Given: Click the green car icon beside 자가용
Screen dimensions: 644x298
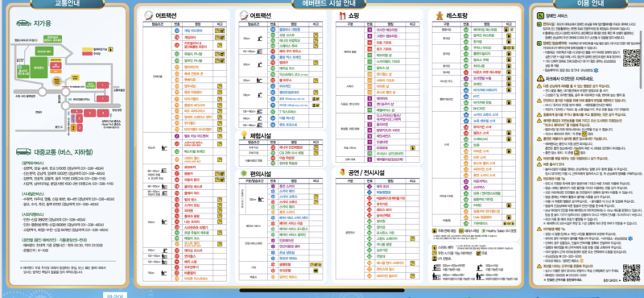Looking at the screenshot, I should (24, 23).
